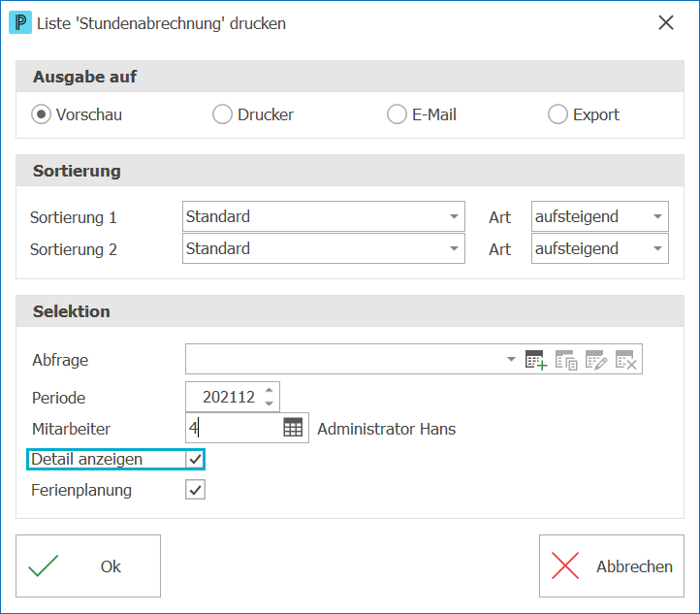Viewport: 700px width, 614px height.
Task: Select the Export radio button
Action: (557, 114)
